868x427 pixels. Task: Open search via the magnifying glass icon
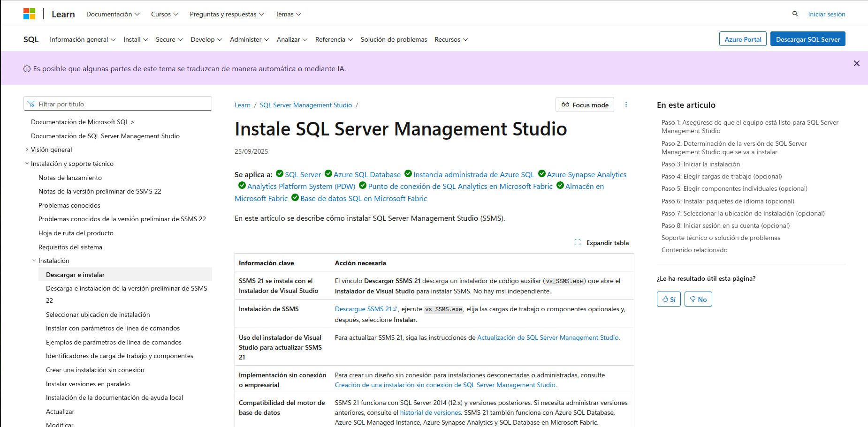pos(795,14)
